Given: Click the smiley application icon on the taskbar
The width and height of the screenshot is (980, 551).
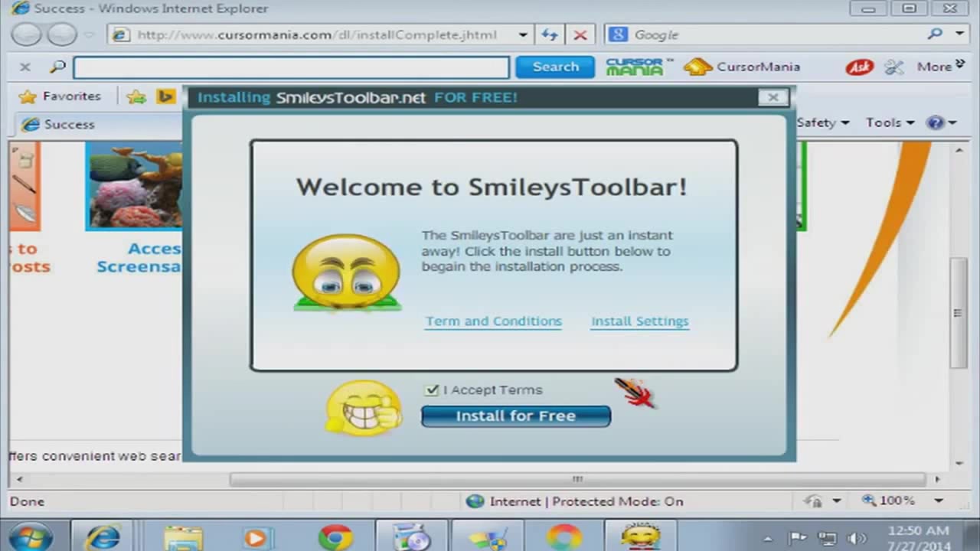Looking at the screenshot, I should pyautogui.click(x=641, y=536).
